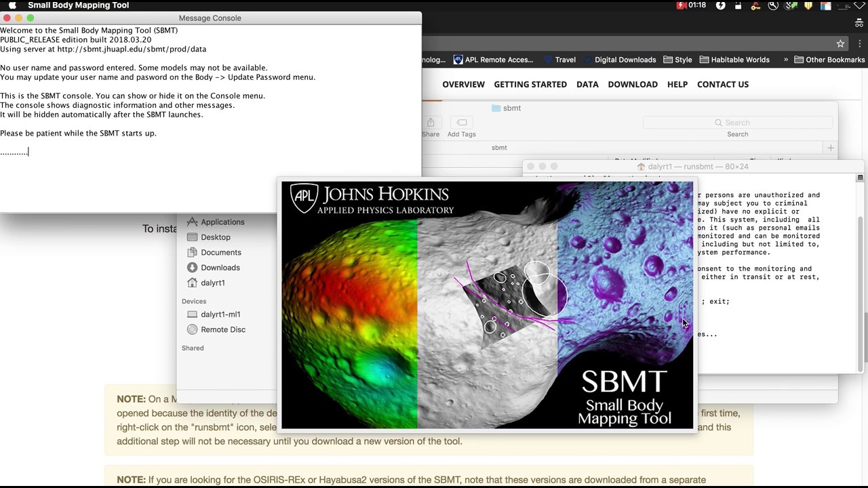The width and height of the screenshot is (868, 488).
Task: Expand the hidden bookmarks chevron
Action: click(x=786, y=60)
